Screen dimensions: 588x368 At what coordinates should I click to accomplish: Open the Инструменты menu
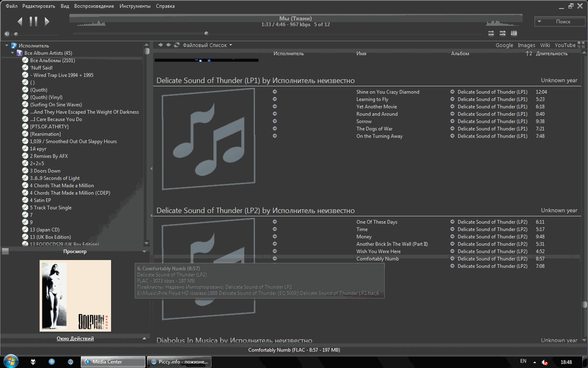[135, 6]
